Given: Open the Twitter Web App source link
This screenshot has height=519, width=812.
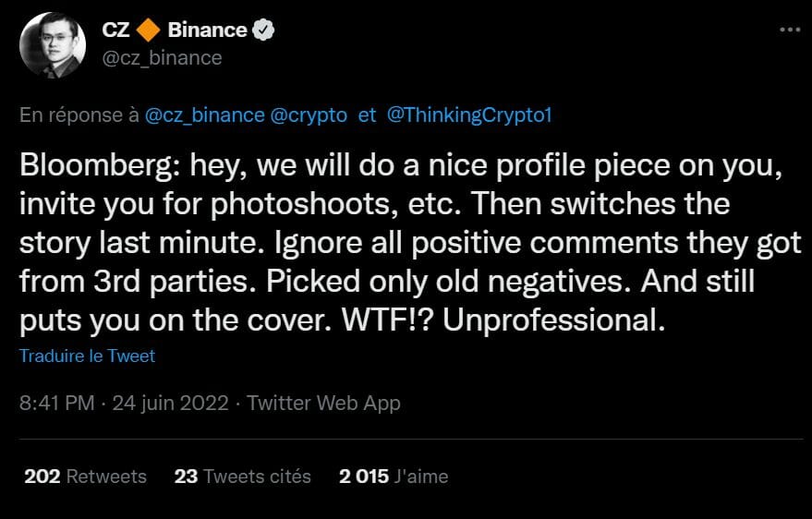Looking at the screenshot, I should point(323,404).
